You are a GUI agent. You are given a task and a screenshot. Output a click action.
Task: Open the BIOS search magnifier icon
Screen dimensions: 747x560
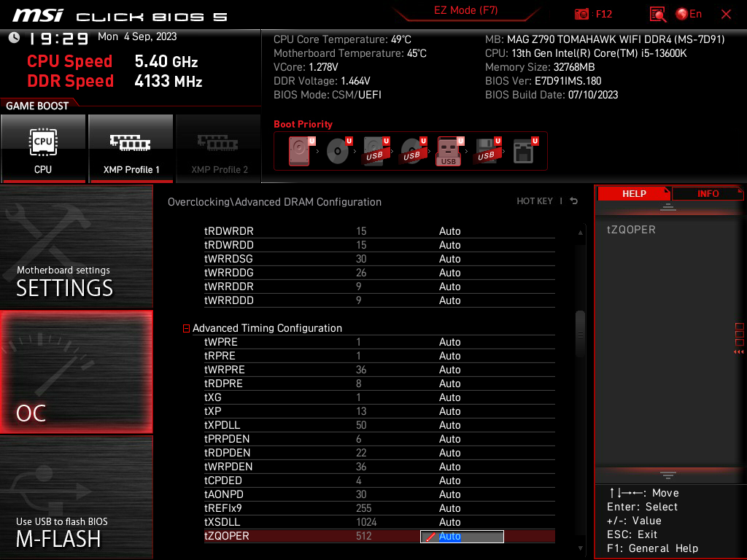coord(657,15)
